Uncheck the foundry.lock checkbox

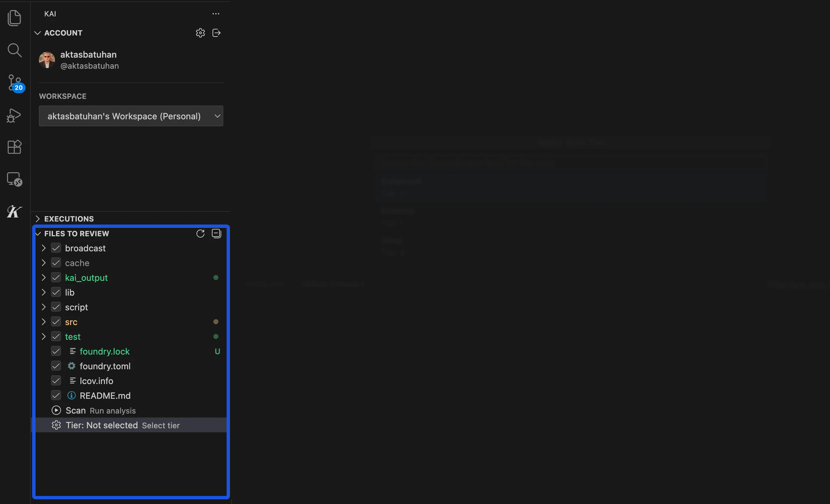[56, 351]
